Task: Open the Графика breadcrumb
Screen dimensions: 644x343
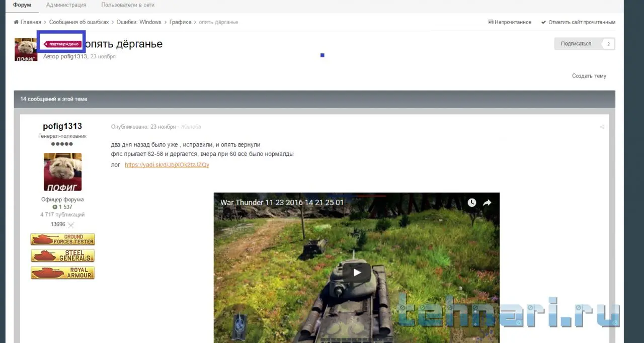Action: pyautogui.click(x=180, y=22)
